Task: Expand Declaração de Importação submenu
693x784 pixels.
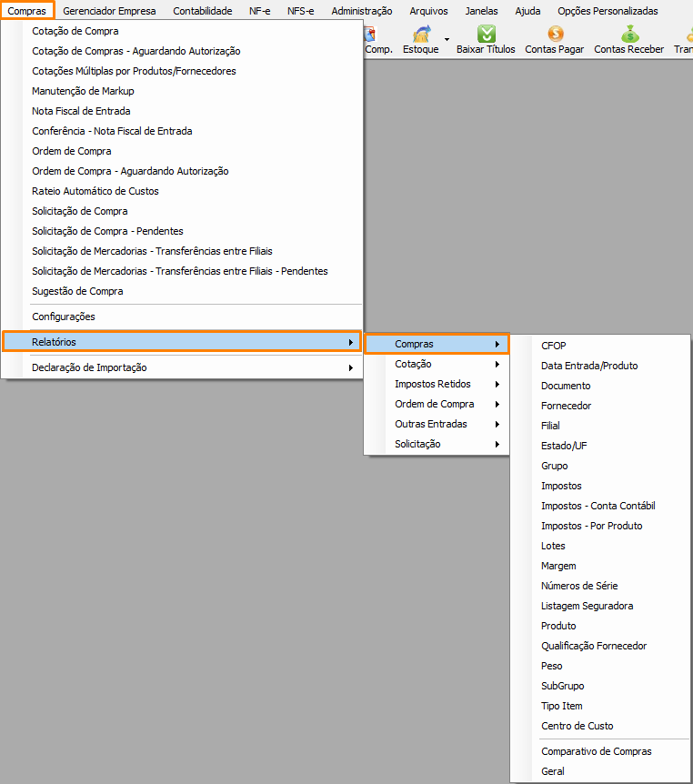Action: point(182,367)
